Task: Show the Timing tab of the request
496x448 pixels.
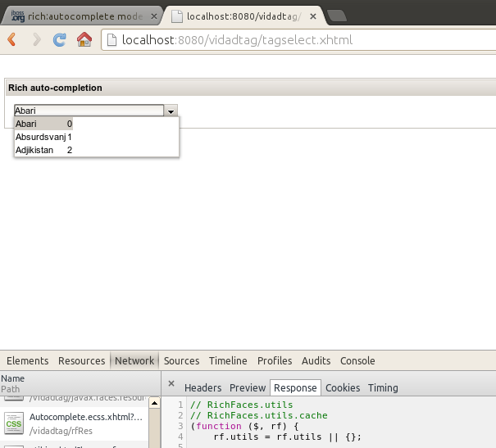Action: click(383, 388)
